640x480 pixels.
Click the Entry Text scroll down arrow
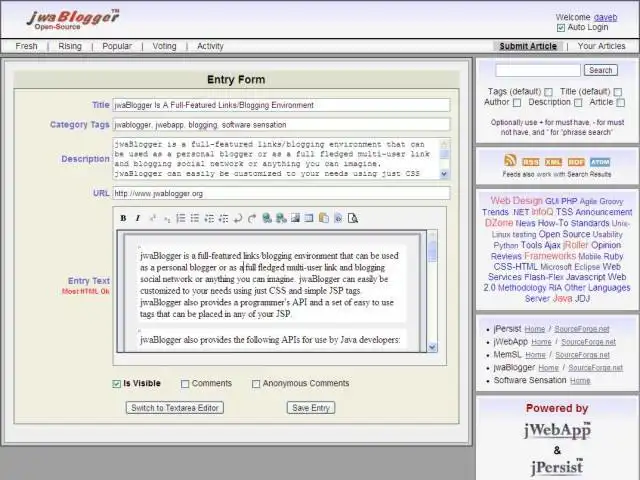(x=432, y=347)
